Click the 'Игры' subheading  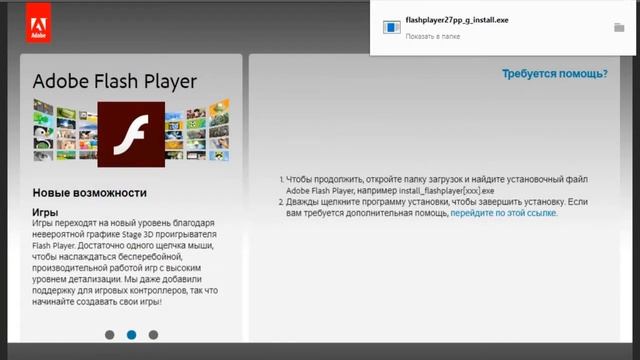[x=45, y=212]
